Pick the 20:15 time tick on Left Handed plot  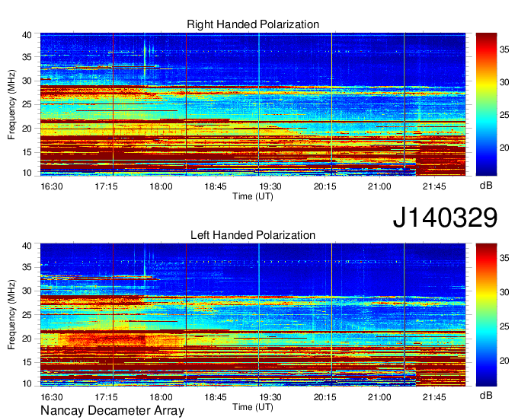coord(325,397)
